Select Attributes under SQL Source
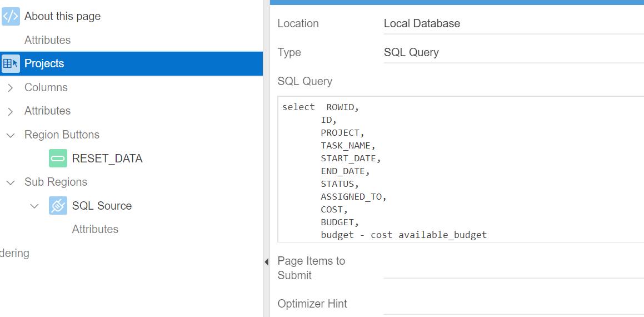644x317 pixels. pos(95,230)
